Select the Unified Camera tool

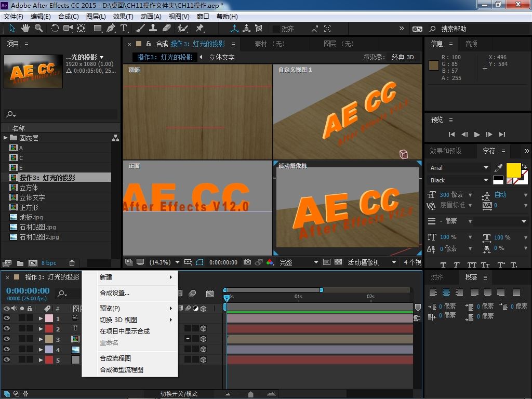coord(68,28)
